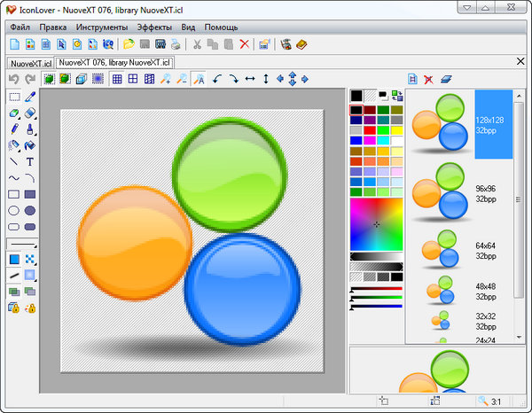
Task: Click the rainbow color spectrum picker
Action: 377,224
